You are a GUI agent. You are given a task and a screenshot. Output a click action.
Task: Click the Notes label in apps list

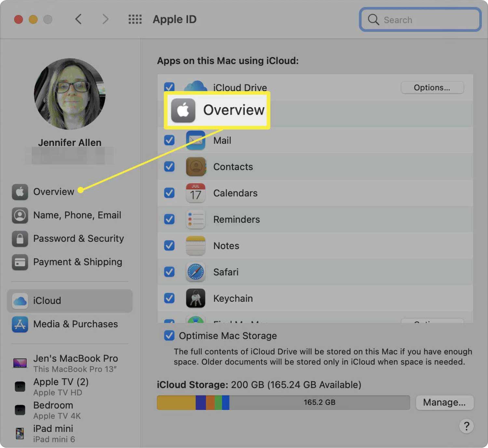[226, 246]
